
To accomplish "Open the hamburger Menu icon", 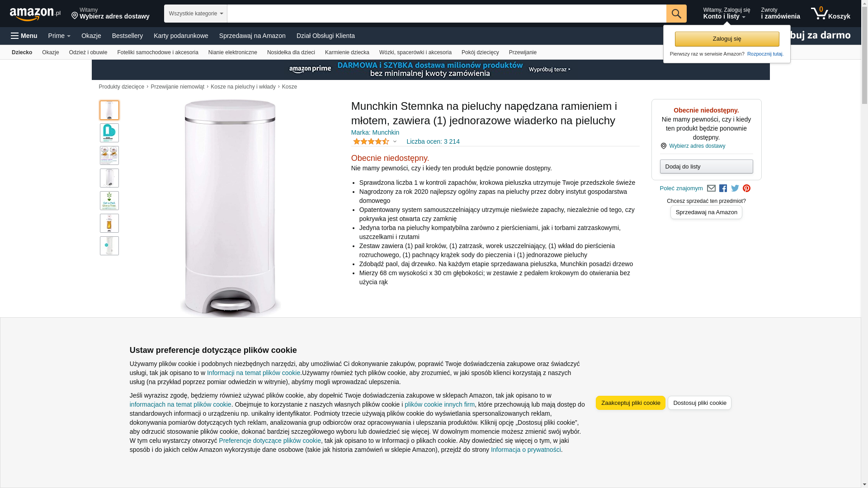I will pos(24,36).
